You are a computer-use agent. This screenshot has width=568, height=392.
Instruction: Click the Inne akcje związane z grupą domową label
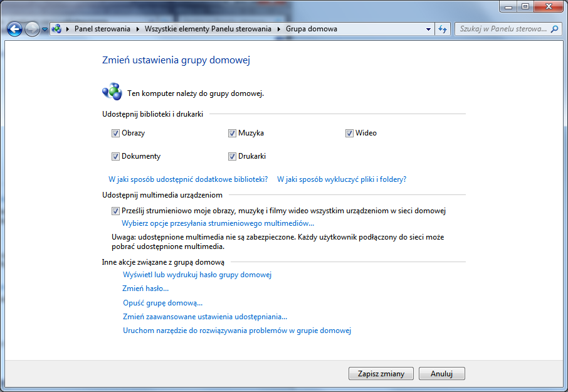(163, 262)
